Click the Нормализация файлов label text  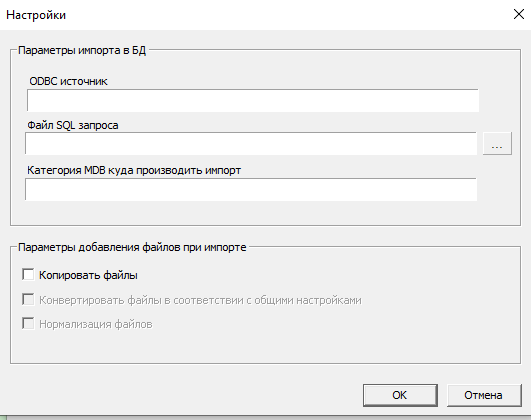pos(96,324)
